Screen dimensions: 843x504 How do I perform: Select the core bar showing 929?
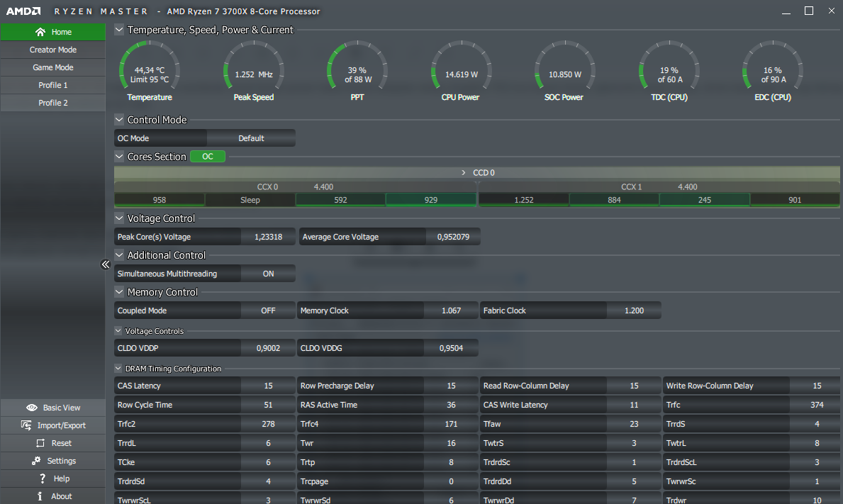tap(430, 200)
